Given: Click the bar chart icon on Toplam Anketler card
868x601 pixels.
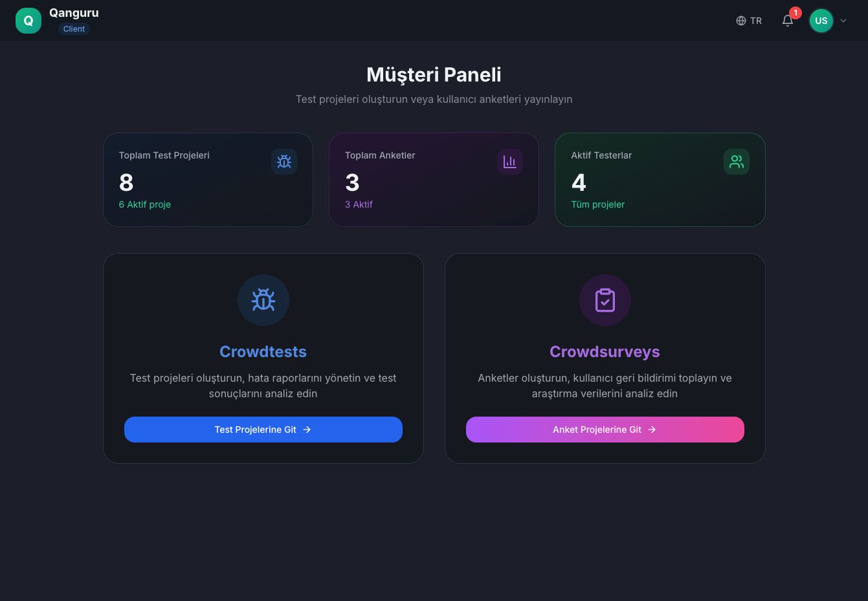Looking at the screenshot, I should pos(509,162).
